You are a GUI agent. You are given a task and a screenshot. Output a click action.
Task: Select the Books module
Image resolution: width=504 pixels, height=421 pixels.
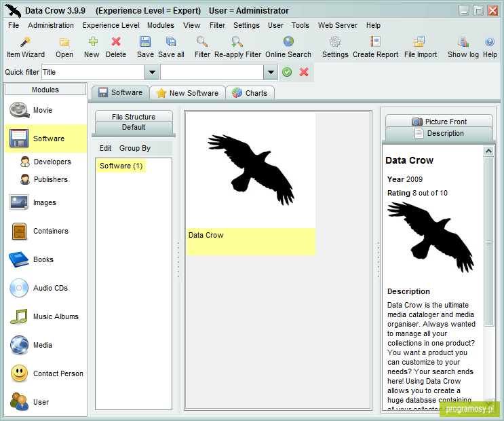point(45,259)
